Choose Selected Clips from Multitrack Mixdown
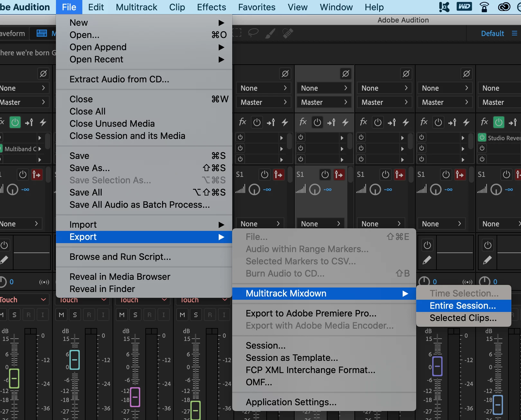Screen dimensions: 521x420 pyautogui.click(x=463, y=318)
